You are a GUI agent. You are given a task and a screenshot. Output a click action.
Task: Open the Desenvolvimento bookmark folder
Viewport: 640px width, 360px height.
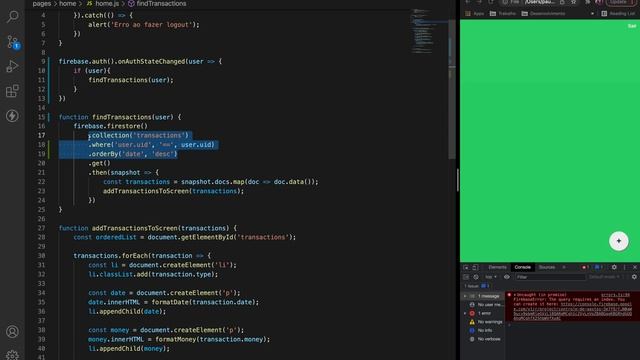pos(543,13)
